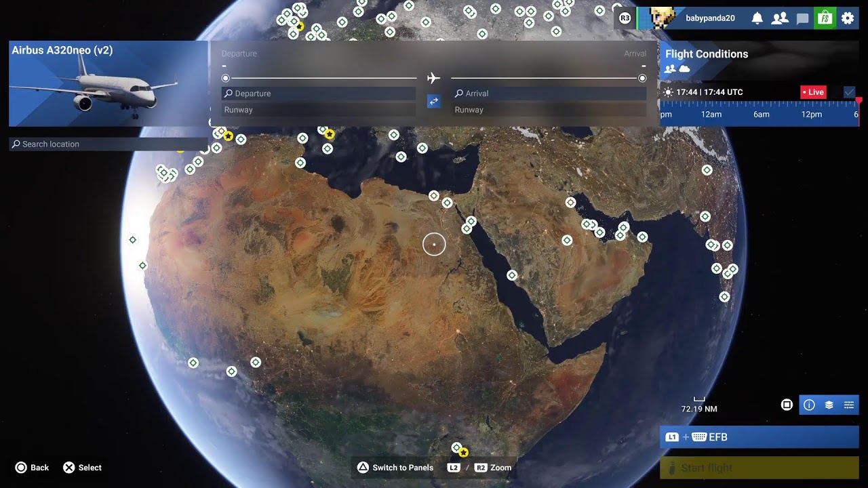Select the multiplayer icon under Flight Conditions
The image size is (868, 488).
pos(670,68)
